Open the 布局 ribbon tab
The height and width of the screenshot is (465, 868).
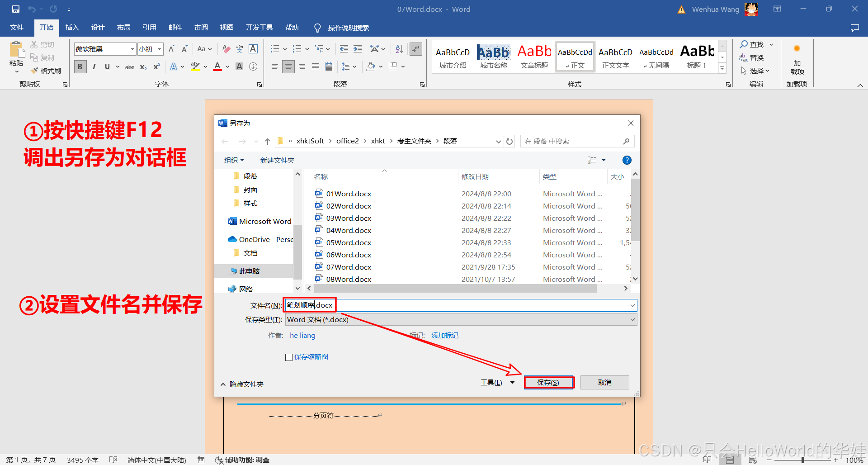click(123, 28)
